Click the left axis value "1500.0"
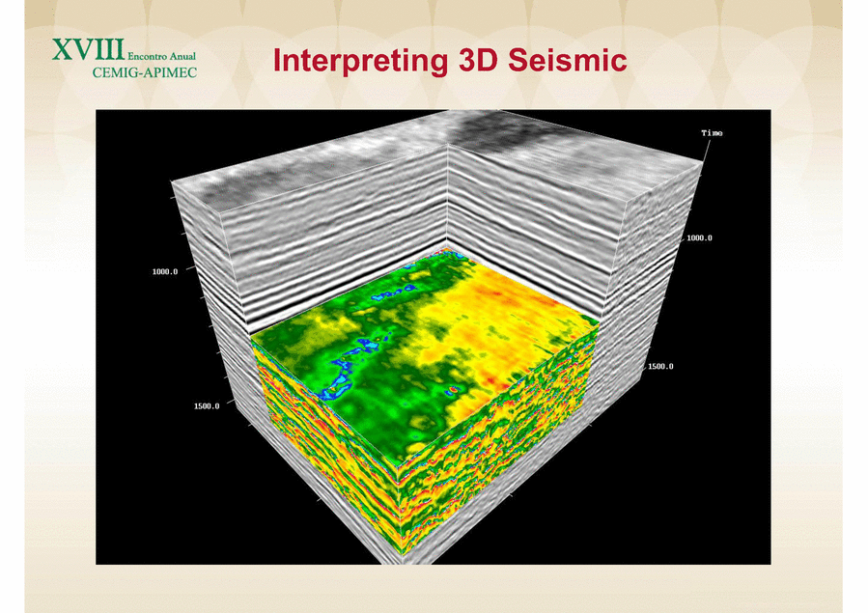 207,406
